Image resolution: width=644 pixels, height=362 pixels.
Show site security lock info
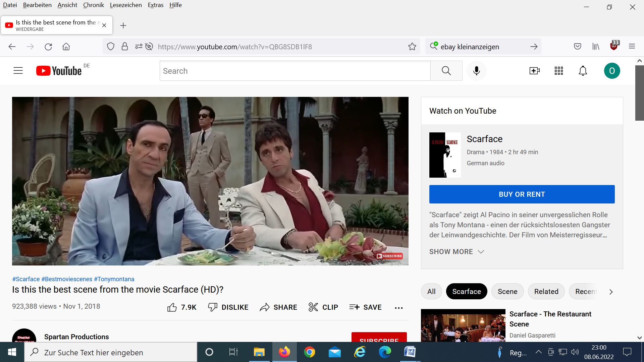[x=125, y=47]
